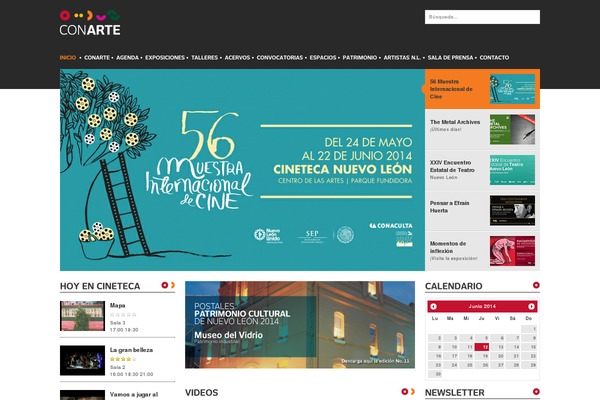Screen dimensions: 600x400
Task: Click the HOY EN CINETECA heading
Action: (100, 286)
